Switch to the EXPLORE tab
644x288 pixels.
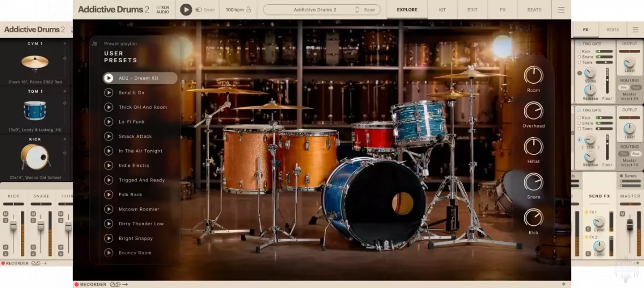407,10
